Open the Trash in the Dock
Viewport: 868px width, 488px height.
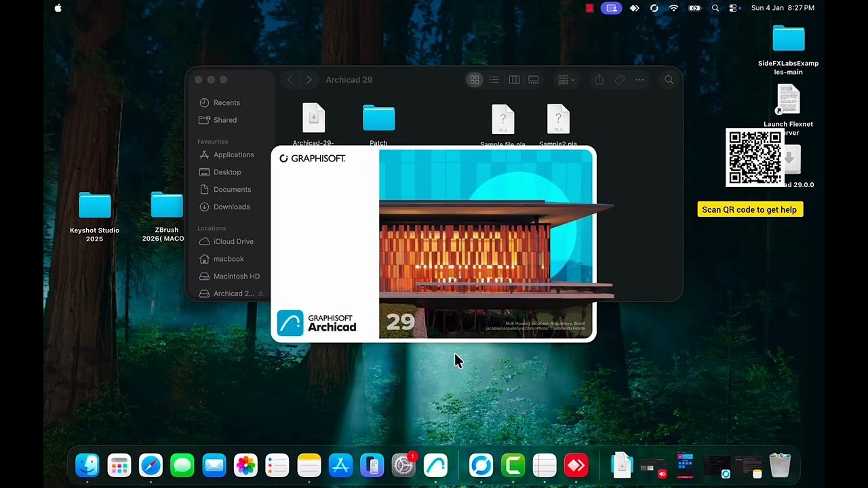[x=780, y=466]
